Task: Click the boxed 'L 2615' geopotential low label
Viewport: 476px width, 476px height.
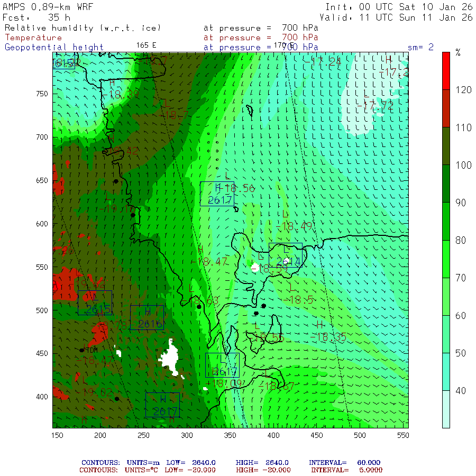Action: pyautogui.click(x=95, y=303)
